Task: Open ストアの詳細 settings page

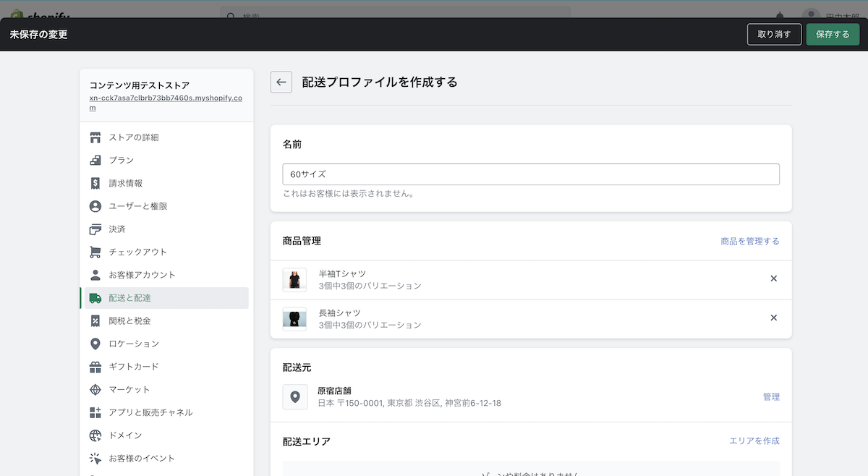Action: (166, 137)
